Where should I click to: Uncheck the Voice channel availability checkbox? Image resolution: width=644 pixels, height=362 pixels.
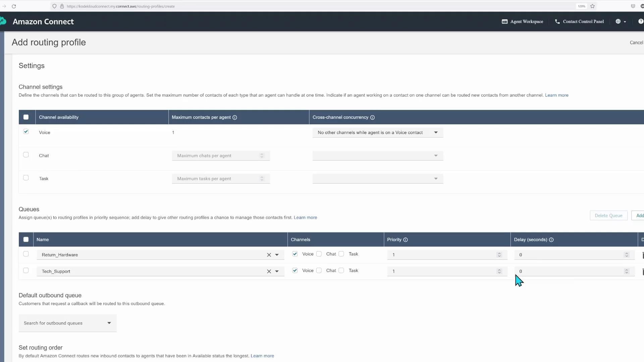(x=26, y=132)
